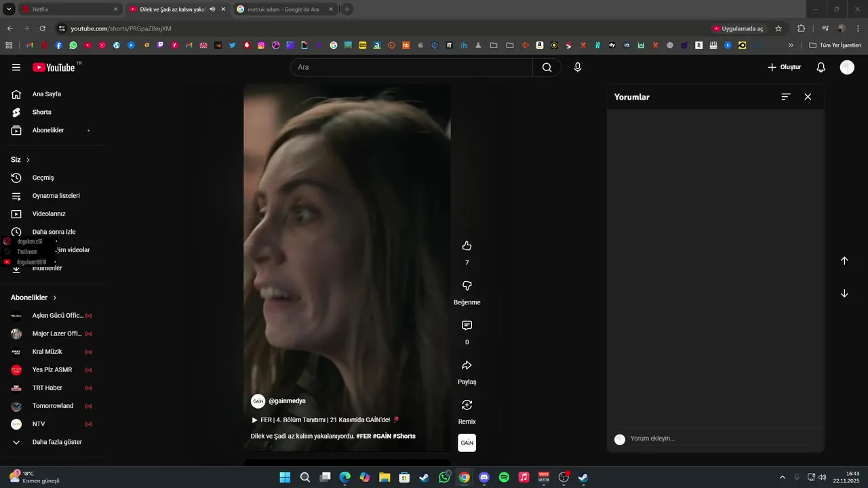Bookmark this page with the star icon
This screenshot has height=488, width=868.
coord(778,28)
